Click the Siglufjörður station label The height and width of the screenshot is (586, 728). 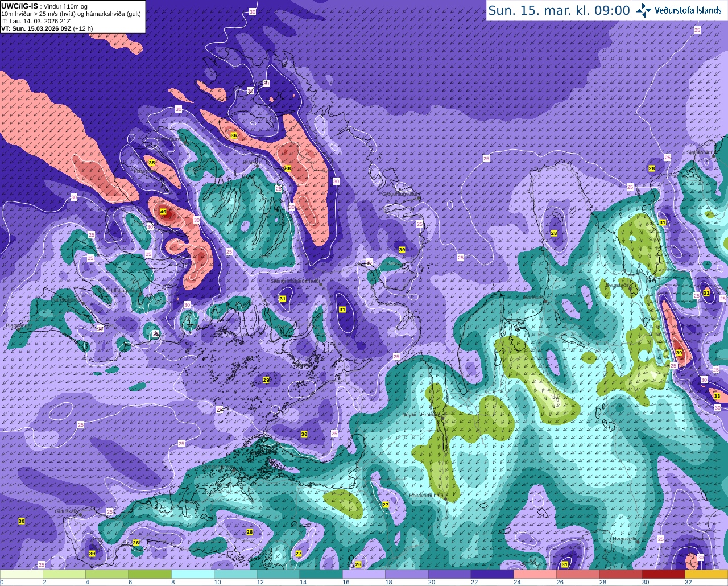point(700,152)
